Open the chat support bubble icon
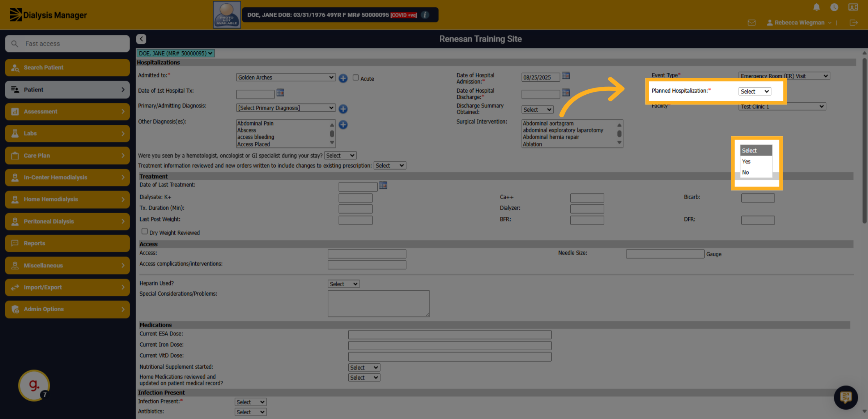The image size is (868, 419). click(846, 397)
